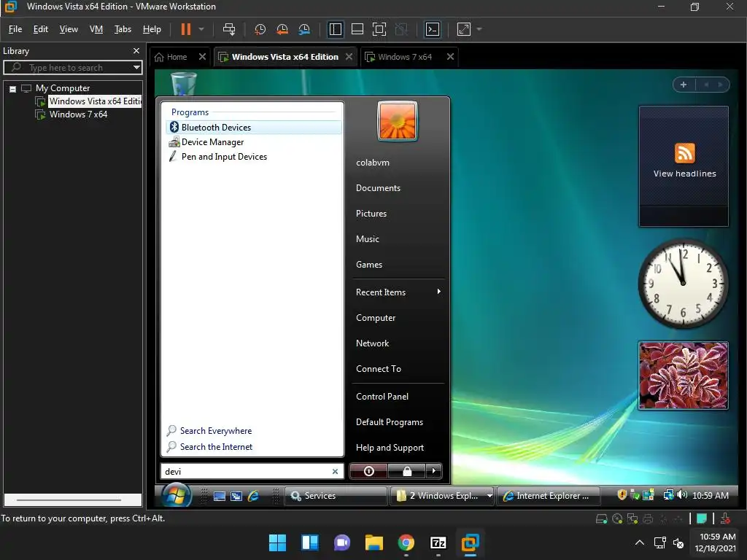Click the slideshow flower picture gadget
The image size is (747, 560).
(x=683, y=376)
